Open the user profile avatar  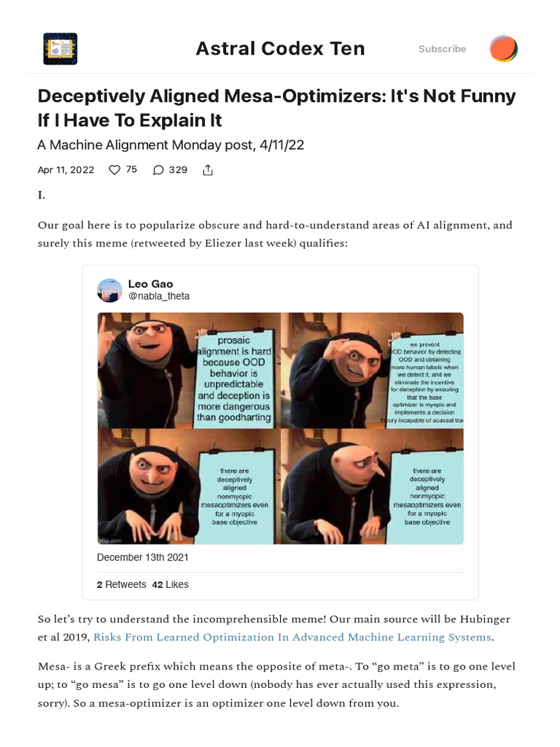(x=503, y=49)
